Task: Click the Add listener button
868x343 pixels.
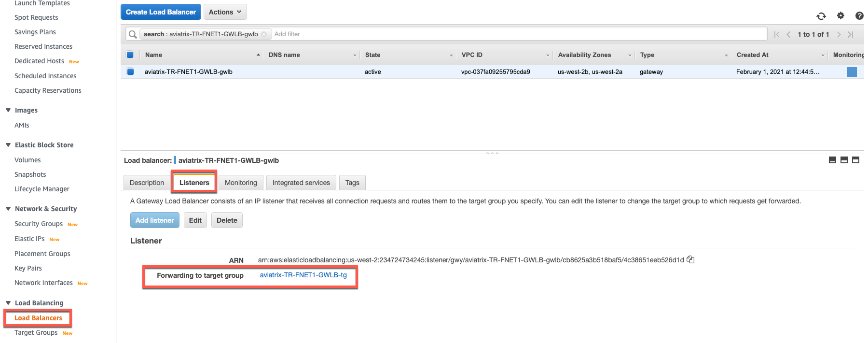Action: [154, 220]
